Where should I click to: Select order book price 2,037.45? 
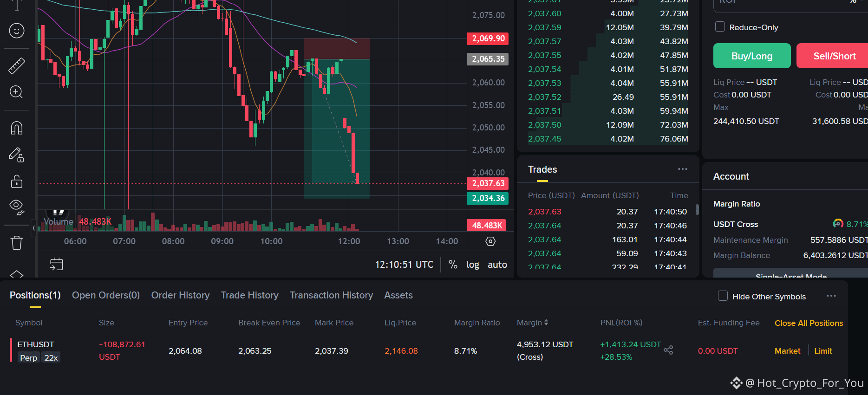[x=544, y=139]
